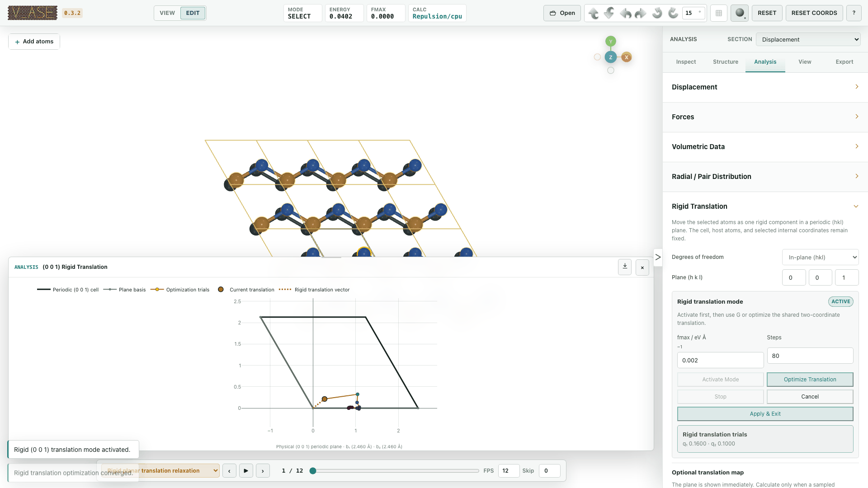Click the Cancel button

click(x=810, y=397)
